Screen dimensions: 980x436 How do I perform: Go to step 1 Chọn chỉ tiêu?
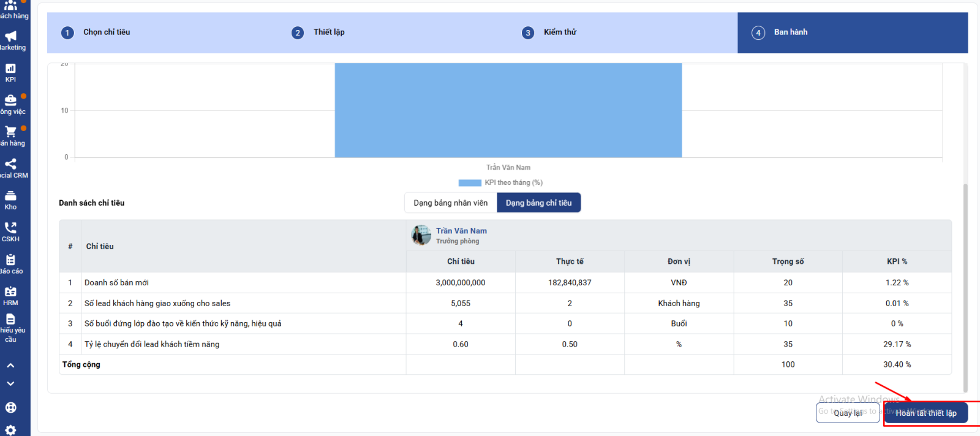tap(107, 32)
